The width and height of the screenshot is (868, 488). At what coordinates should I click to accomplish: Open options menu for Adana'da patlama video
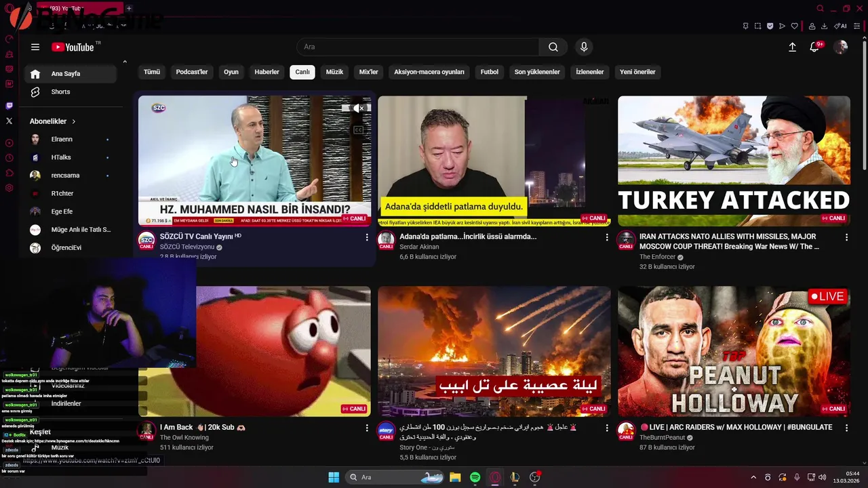pos(606,237)
